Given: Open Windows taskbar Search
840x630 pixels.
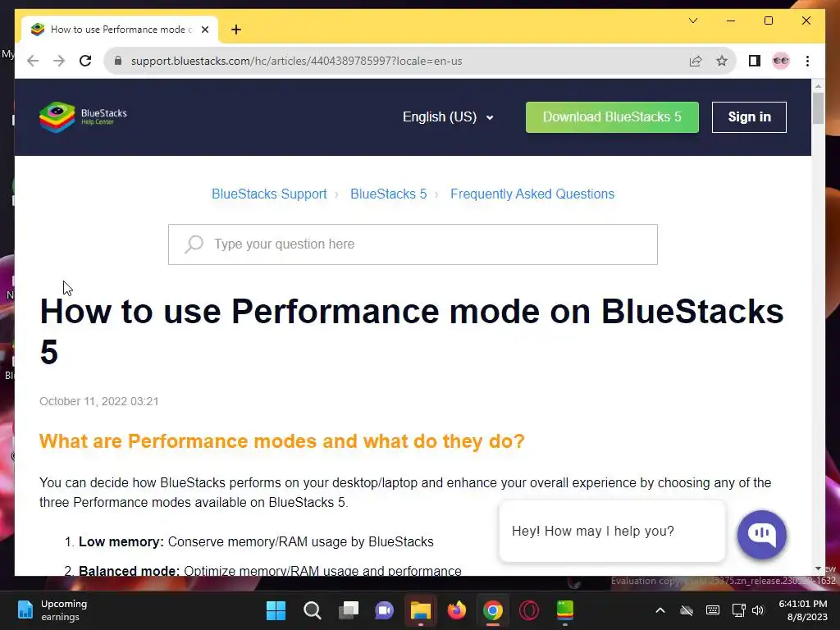Looking at the screenshot, I should click(x=313, y=610).
